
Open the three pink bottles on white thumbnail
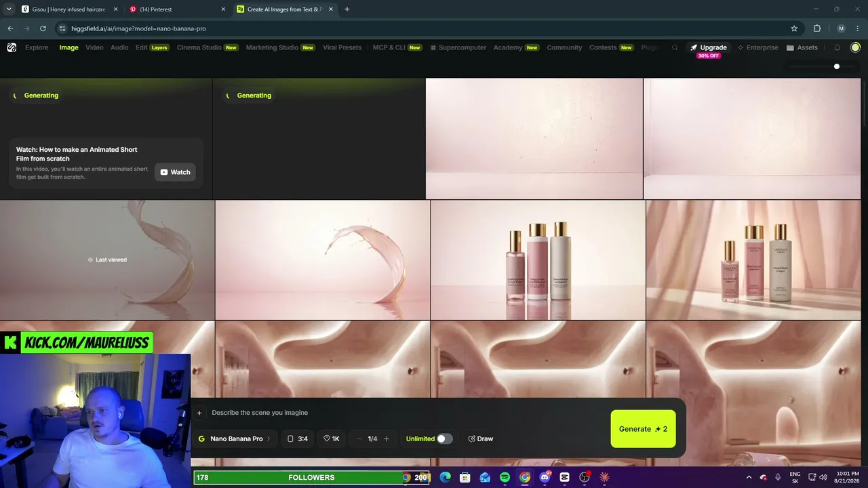click(538, 260)
